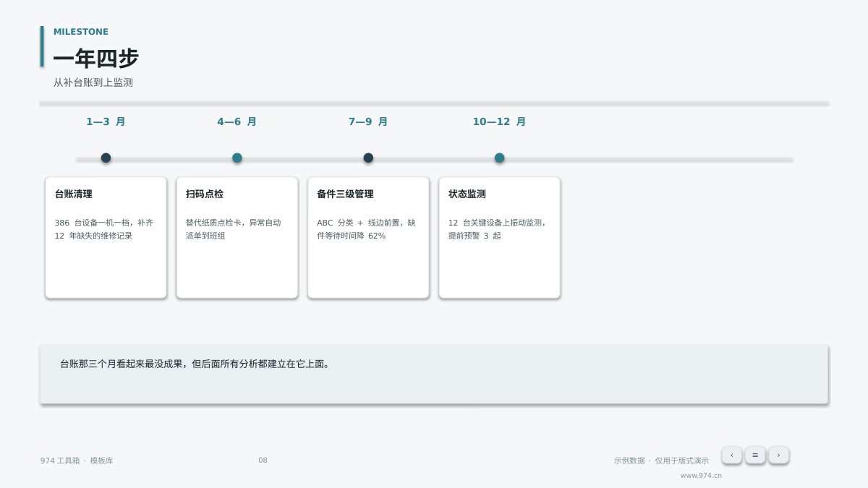Click the text 12 台关键设备上振动监测
Viewport: 868px width, 488px height.
pos(495,223)
